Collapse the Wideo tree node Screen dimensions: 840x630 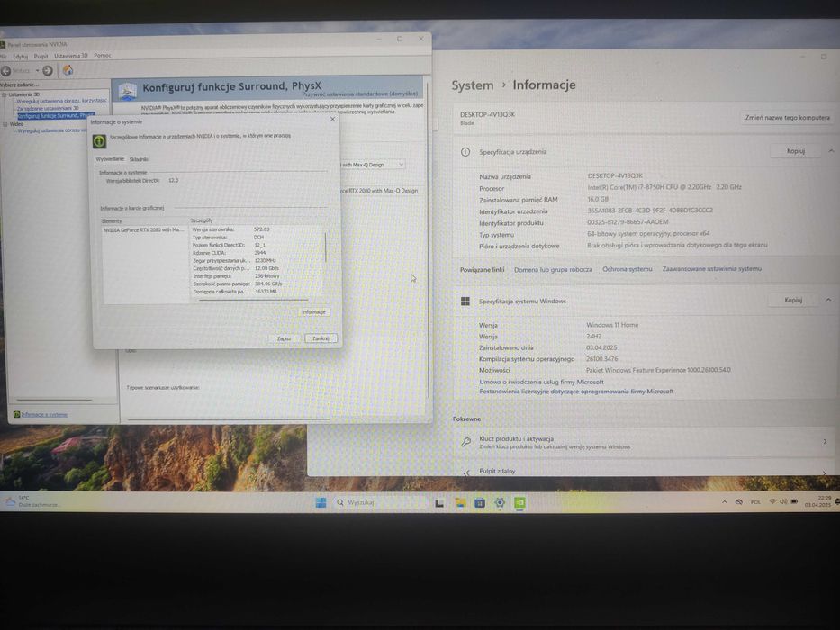click(x=5, y=124)
